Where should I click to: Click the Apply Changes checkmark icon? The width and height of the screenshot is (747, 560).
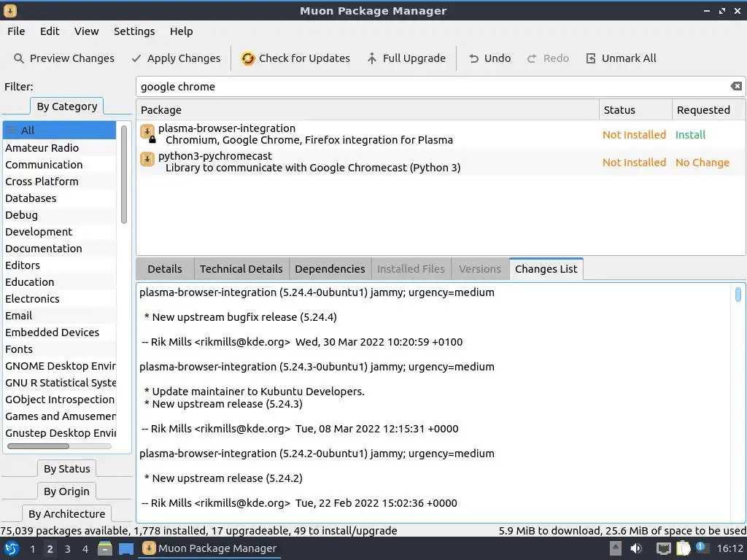(136, 58)
